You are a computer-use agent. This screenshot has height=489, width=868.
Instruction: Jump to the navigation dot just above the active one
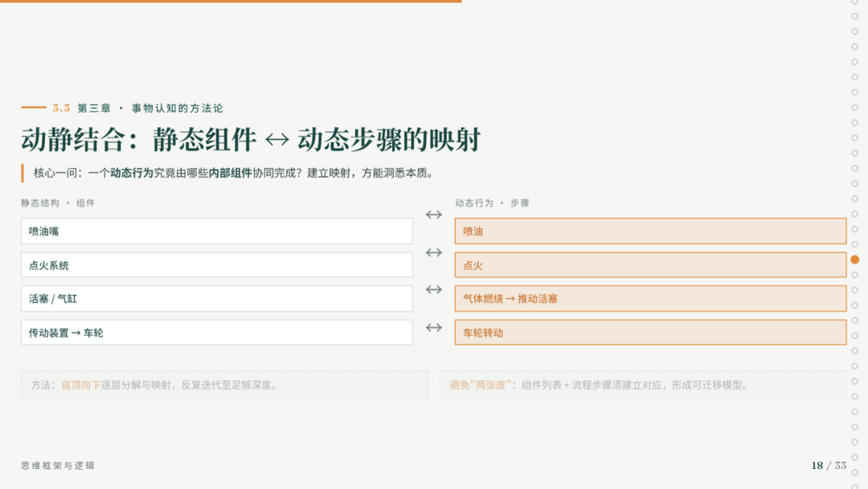coord(854,244)
